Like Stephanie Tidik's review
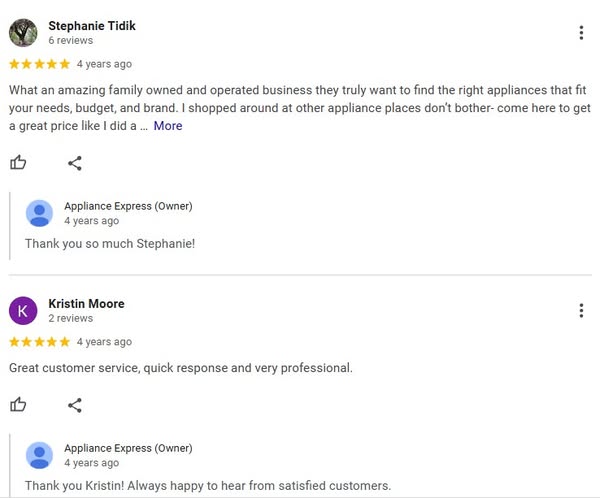Screen dimensions: 600x498 pyautogui.click(x=18, y=163)
